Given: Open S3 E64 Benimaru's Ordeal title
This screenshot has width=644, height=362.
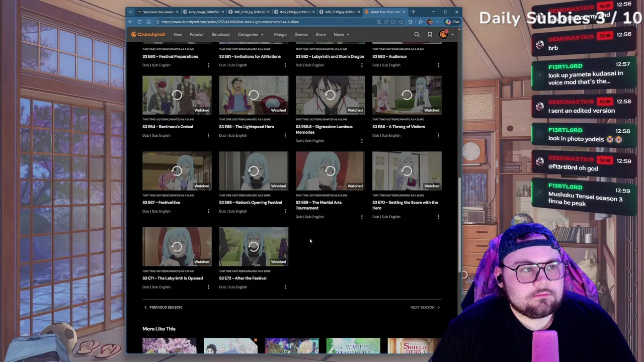Looking at the screenshot, I should (x=168, y=127).
